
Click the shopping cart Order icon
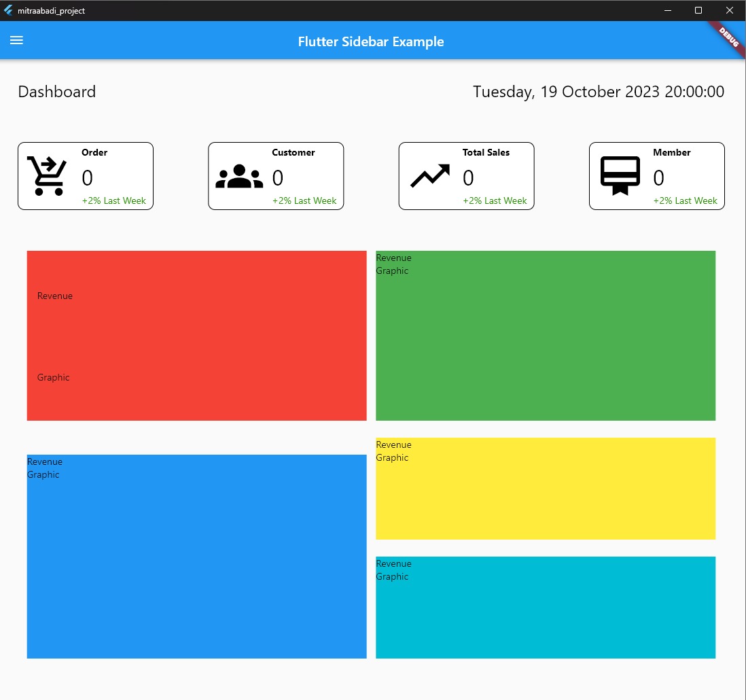coord(47,176)
